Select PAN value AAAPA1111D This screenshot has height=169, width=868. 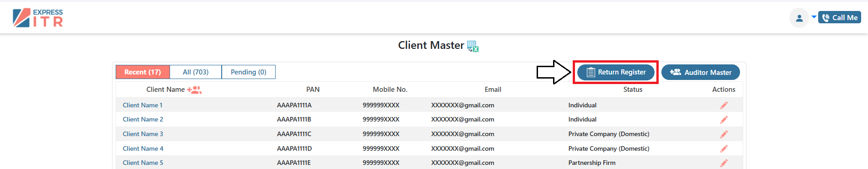tap(294, 148)
